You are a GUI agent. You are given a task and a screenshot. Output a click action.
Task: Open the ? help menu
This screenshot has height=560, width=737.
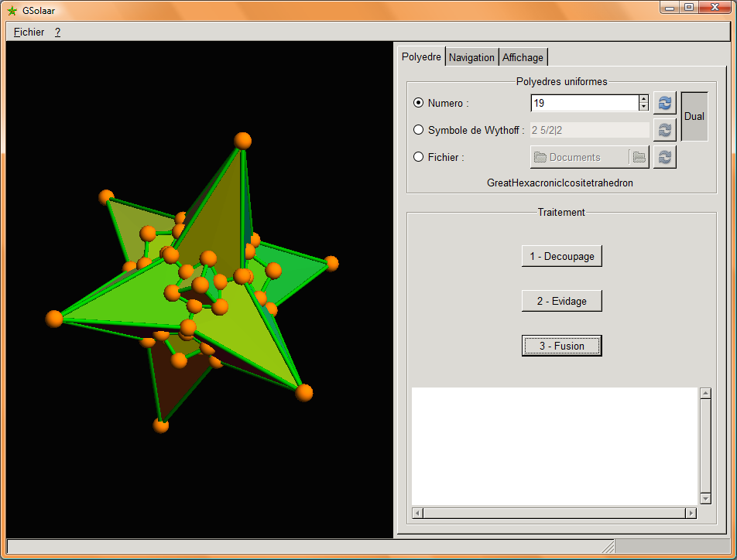[57, 32]
